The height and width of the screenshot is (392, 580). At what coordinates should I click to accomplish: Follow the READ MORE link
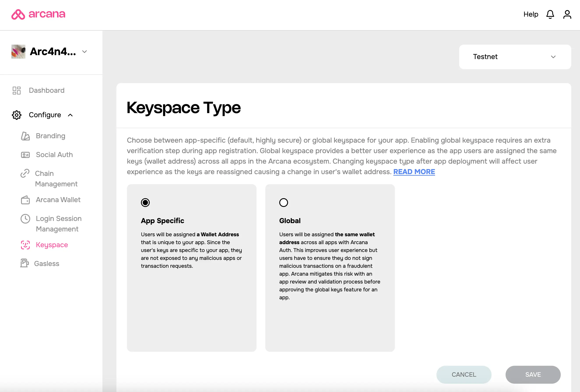(414, 172)
